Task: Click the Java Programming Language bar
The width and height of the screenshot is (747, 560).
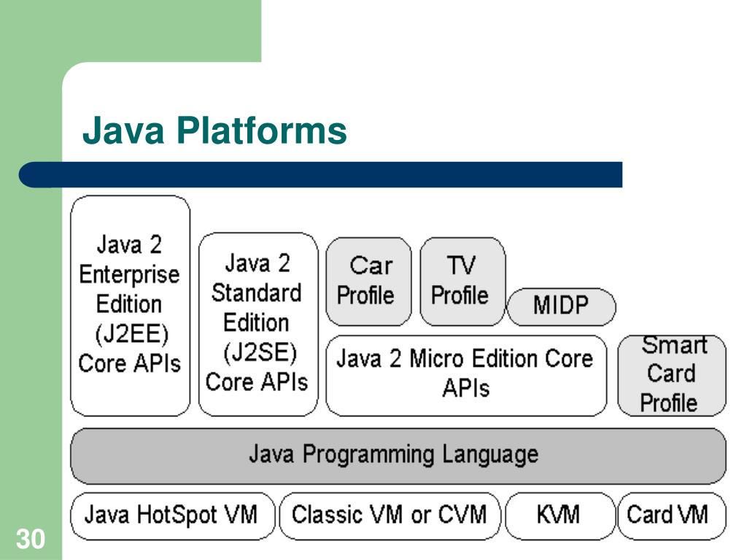Action: (398, 456)
